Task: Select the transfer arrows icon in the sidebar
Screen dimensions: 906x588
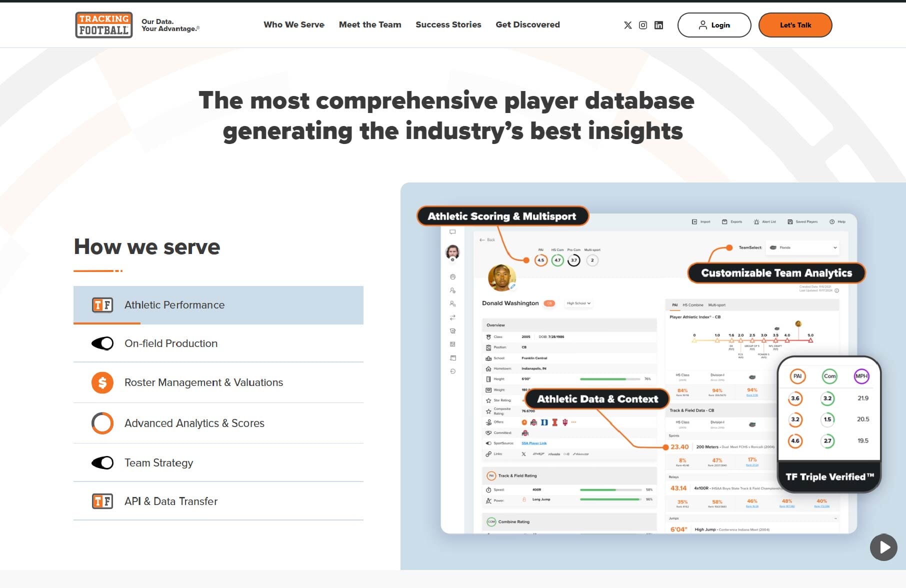Action: tap(452, 316)
